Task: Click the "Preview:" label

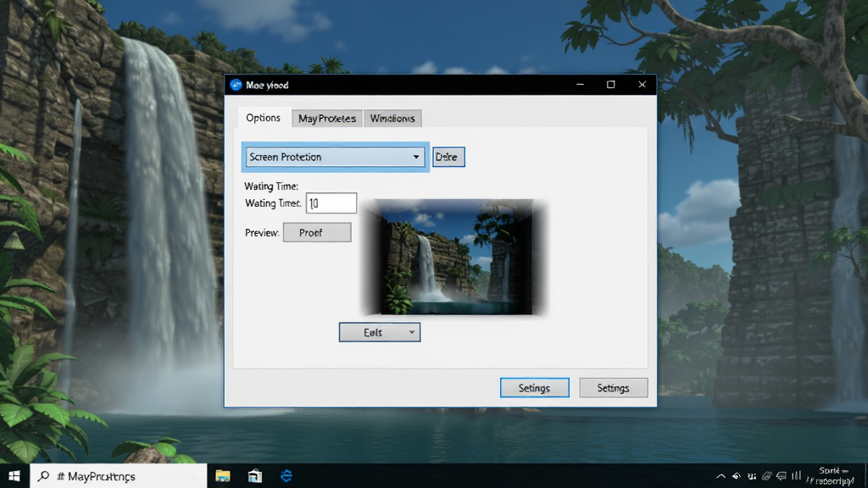Action: pyautogui.click(x=262, y=233)
